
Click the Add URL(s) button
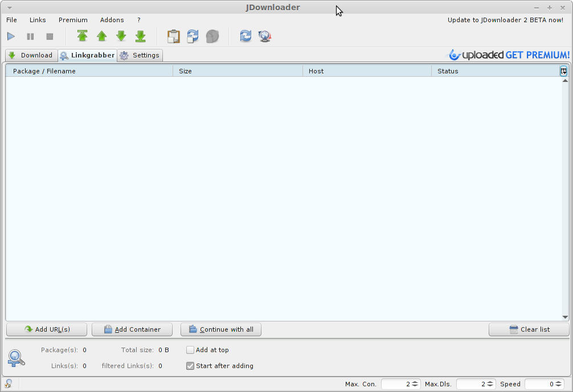click(47, 329)
